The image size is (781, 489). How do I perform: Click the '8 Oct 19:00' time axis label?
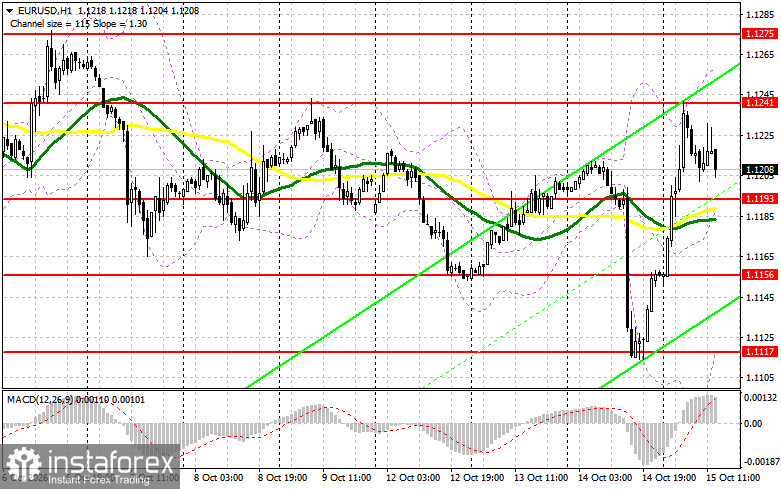coord(282,478)
